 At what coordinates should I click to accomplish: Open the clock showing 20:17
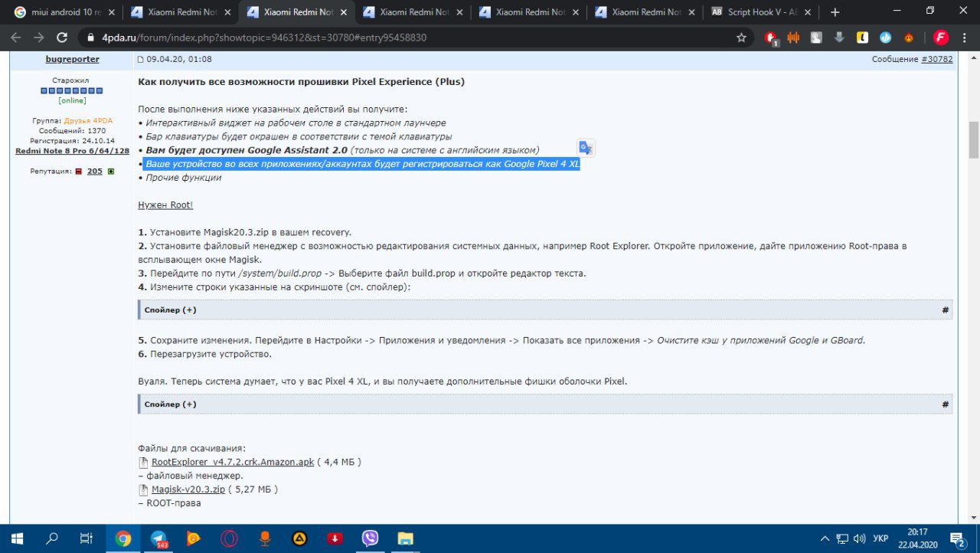916,532
